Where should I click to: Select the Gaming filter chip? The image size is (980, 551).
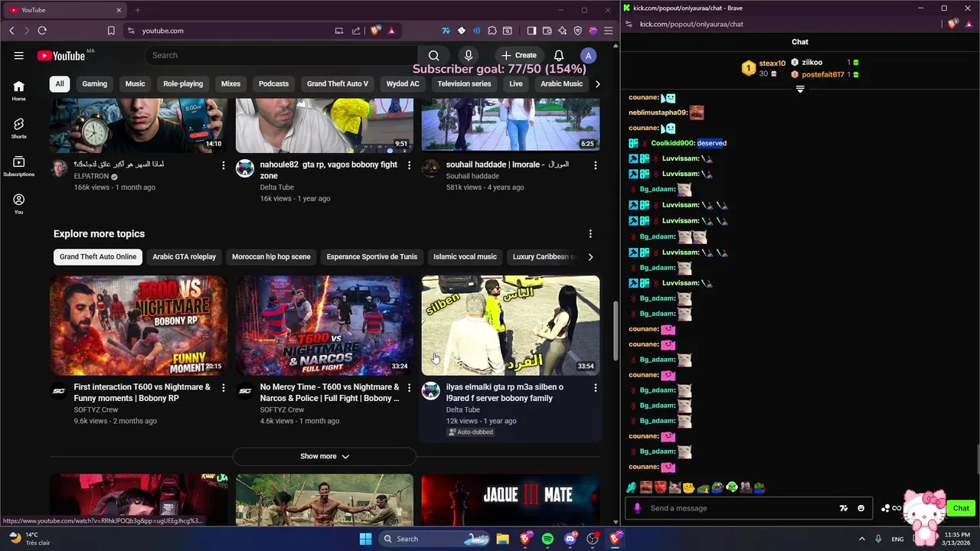95,83
